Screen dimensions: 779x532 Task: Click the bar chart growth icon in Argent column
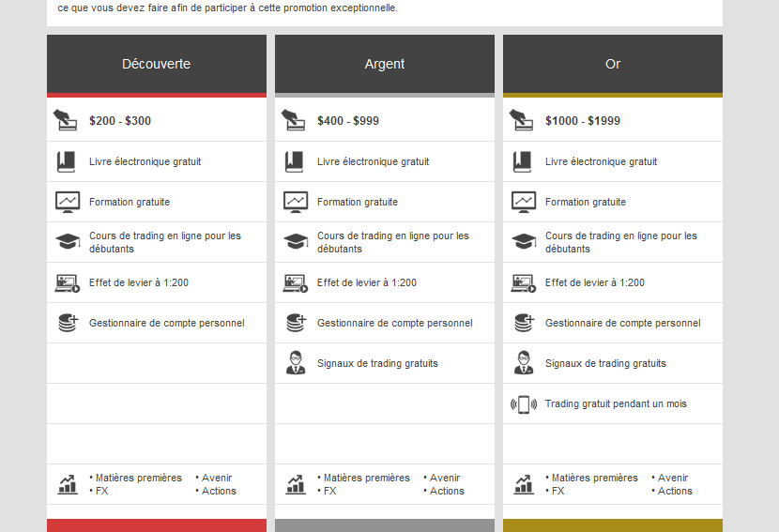coord(296,484)
